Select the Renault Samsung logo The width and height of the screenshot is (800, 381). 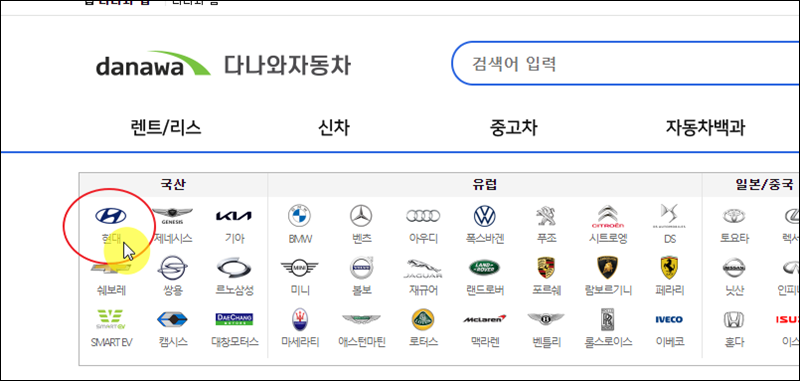(x=234, y=268)
